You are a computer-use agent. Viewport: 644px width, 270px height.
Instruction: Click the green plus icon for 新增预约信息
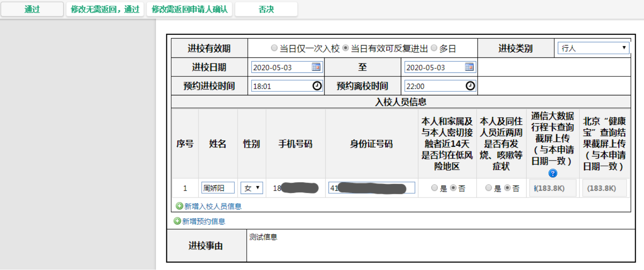click(x=177, y=221)
